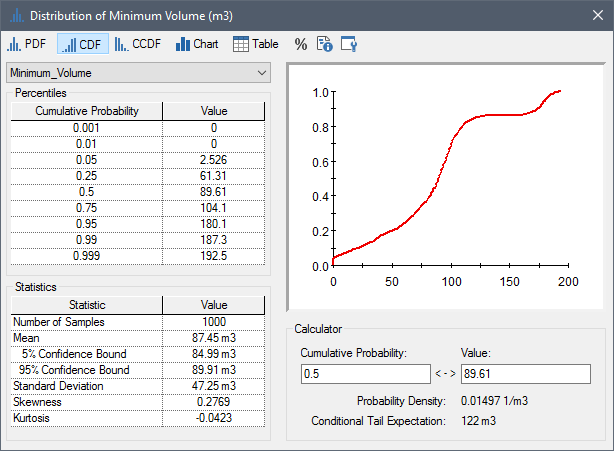Open the result information document icon
This screenshot has height=451, width=614.
(x=325, y=44)
